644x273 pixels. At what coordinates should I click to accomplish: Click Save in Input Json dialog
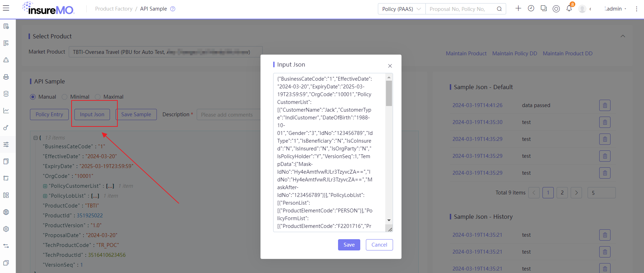pos(349,245)
